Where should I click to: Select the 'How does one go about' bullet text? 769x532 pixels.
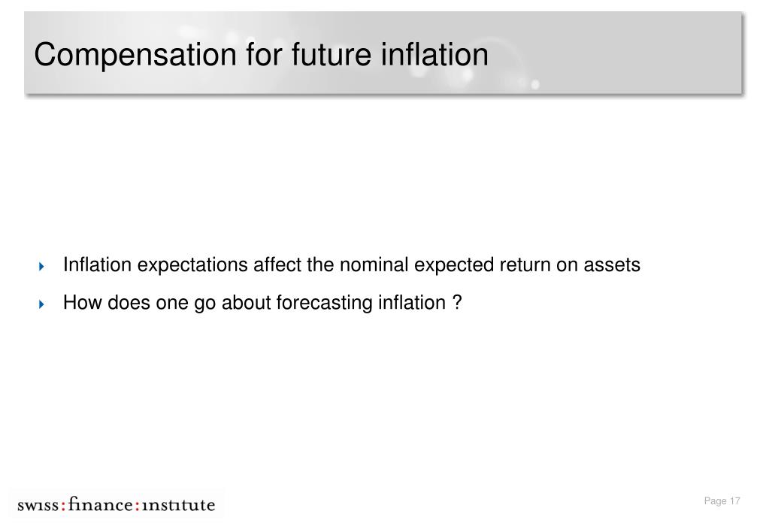[x=262, y=303]
